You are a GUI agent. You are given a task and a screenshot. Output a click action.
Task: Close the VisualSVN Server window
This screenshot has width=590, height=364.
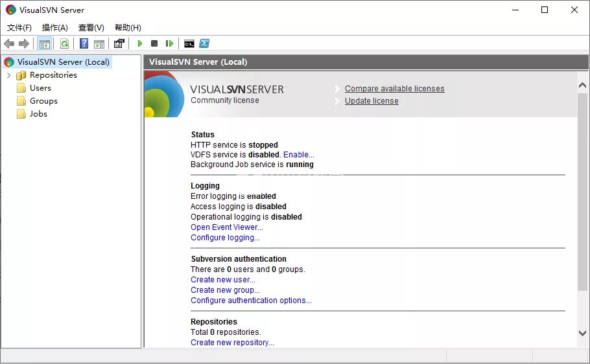pos(574,10)
